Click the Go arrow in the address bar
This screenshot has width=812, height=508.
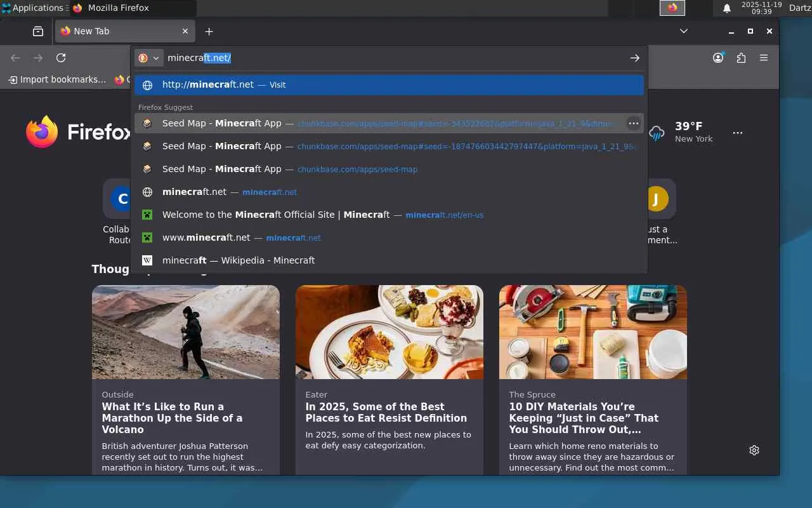(x=634, y=58)
